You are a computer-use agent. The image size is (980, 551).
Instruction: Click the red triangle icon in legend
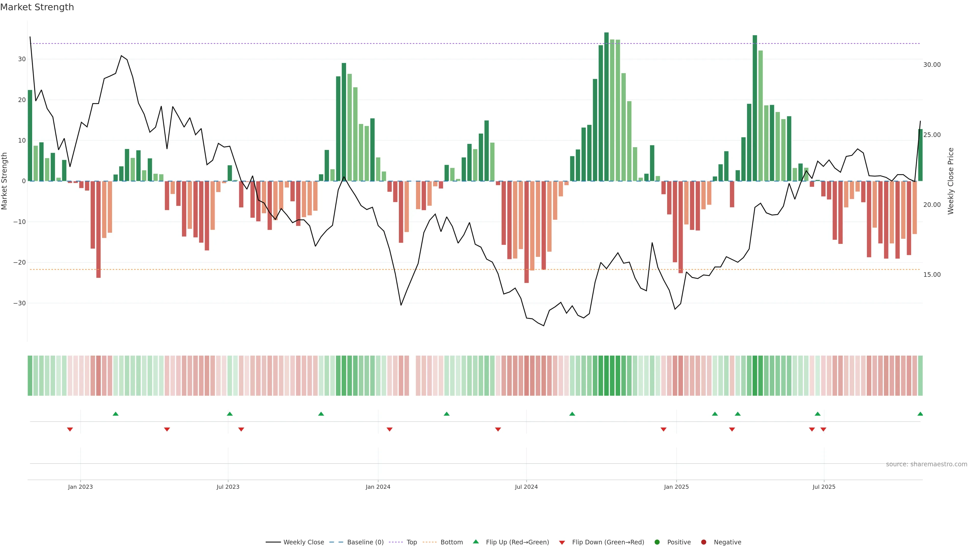point(562,542)
